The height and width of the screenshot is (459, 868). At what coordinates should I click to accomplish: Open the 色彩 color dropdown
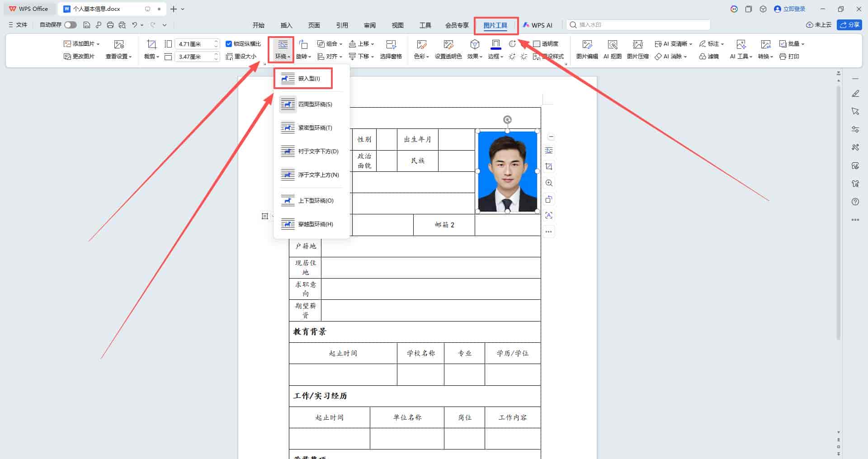click(421, 50)
